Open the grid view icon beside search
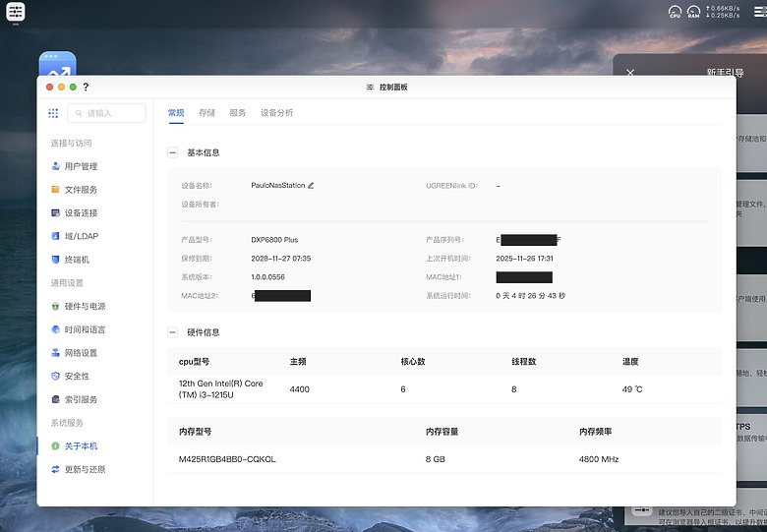This screenshot has width=767, height=532. [53, 113]
